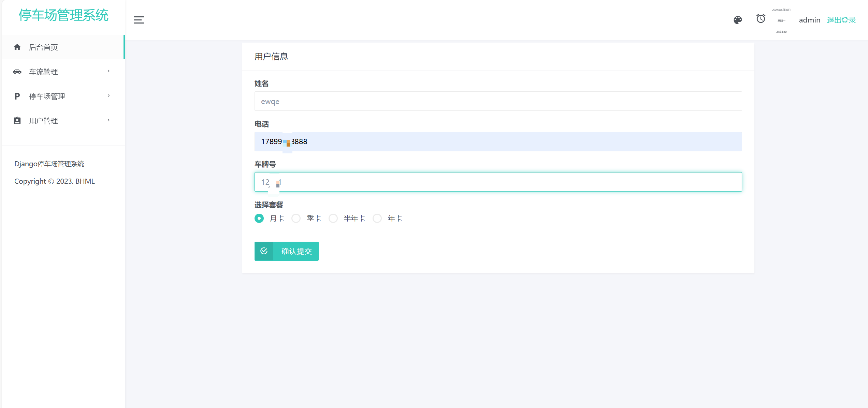Click the admin username in header
The height and width of the screenshot is (408, 868).
pos(809,20)
